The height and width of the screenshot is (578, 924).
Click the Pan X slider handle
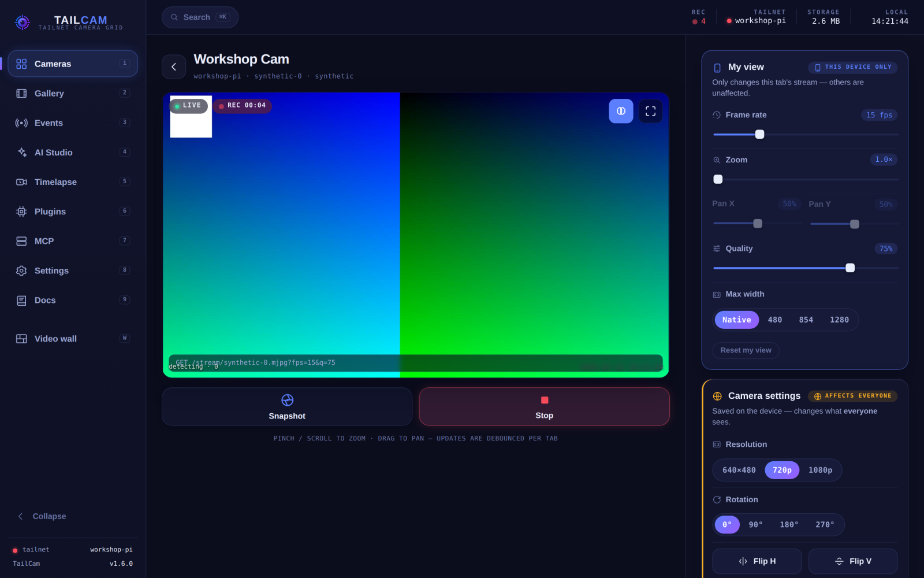coord(758,224)
